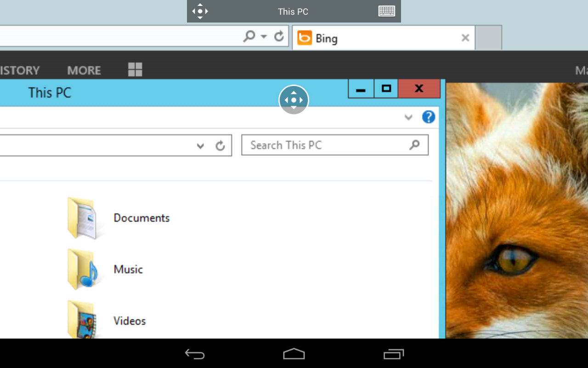The width and height of the screenshot is (588, 368).
Task: Tap the Android Back navigation arrow
Action: coord(195,354)
